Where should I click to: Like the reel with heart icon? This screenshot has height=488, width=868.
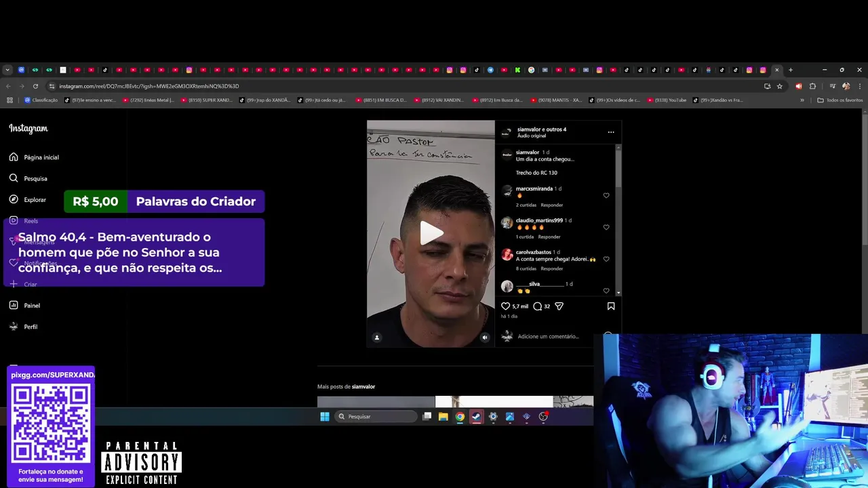coord(505,306)
